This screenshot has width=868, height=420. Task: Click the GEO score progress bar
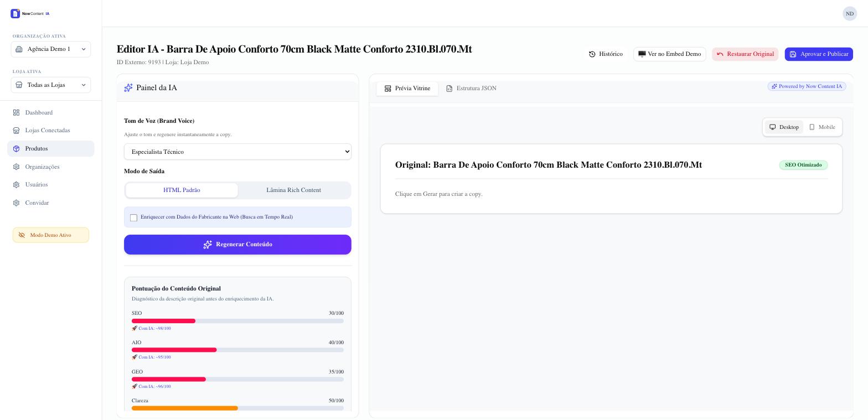click(x=237, y=380)
